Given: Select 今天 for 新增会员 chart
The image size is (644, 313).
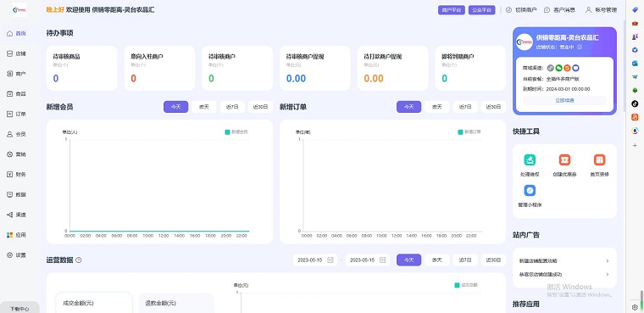Looking at the screenshot, I should [175, 107].
